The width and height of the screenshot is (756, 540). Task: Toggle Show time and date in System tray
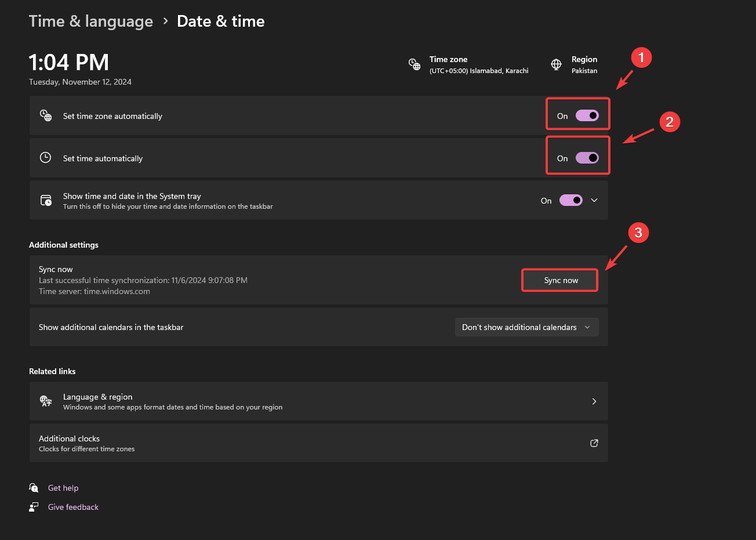(x=570, y=201)
